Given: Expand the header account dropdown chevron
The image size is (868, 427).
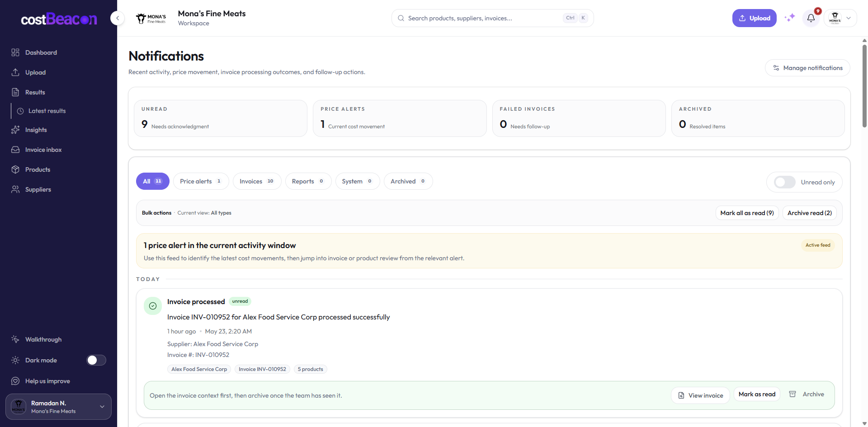Looking at the screenshot, I should click(x=849, y=18).
